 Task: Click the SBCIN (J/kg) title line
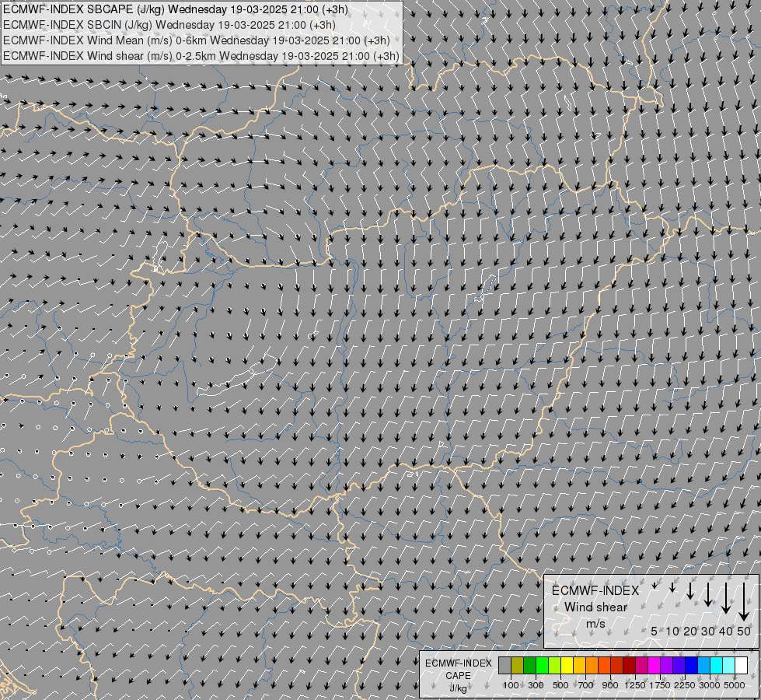tap(169, 25)
